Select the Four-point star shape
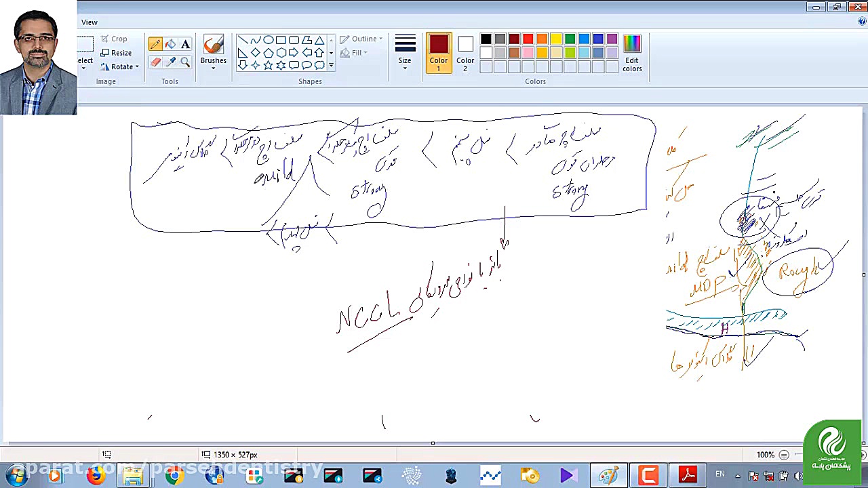The height and width of the screenshot is (488, 868). click(256, 65)
